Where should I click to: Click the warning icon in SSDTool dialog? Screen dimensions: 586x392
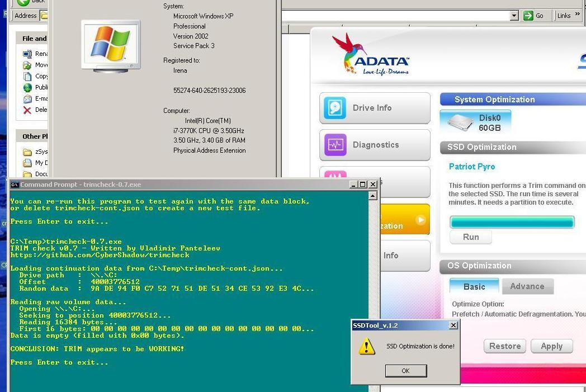pos(366,346)
